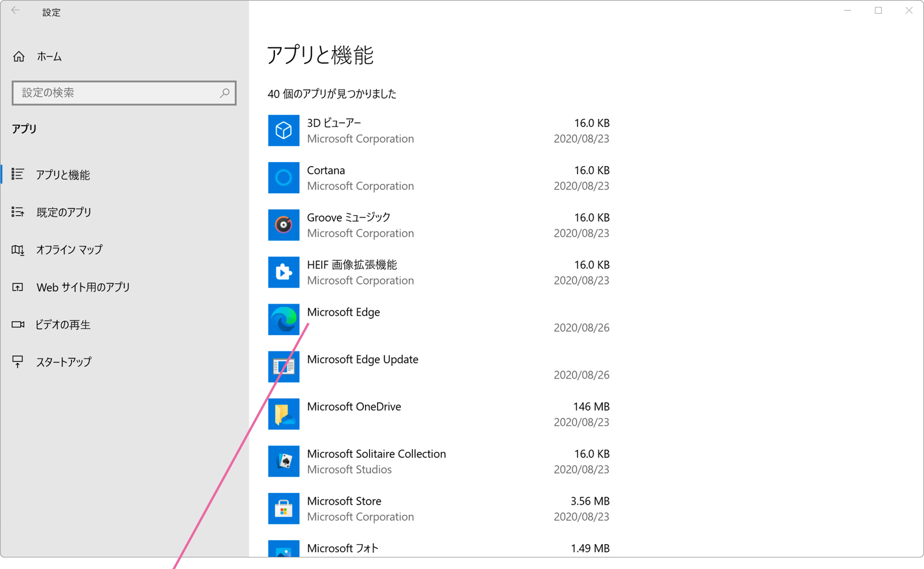The width and height of the screenshot is (924, 569).
Task: Click the スタートアップ sidebar icon
Action: [x=18, y=362]
